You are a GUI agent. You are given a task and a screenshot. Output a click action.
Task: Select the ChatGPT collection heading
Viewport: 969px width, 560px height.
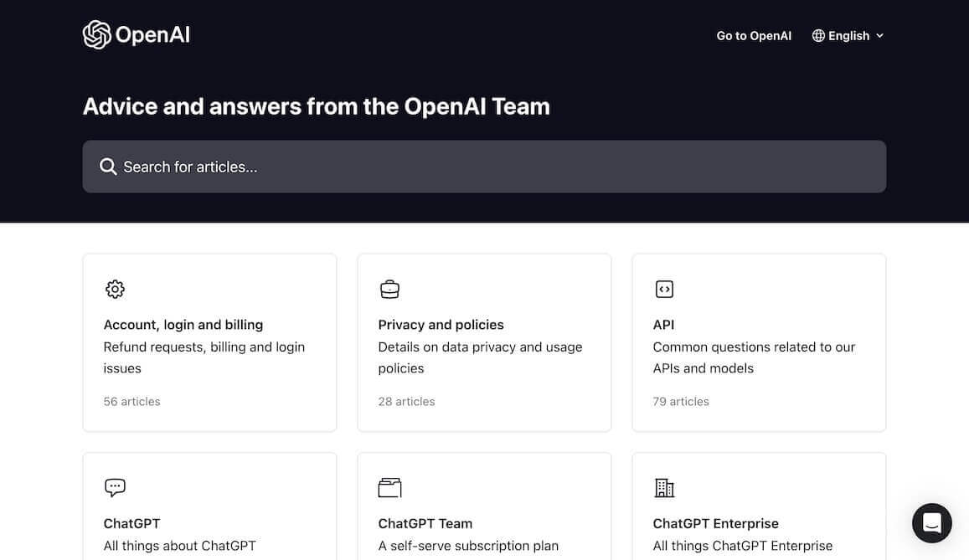[x=131, y=523]
